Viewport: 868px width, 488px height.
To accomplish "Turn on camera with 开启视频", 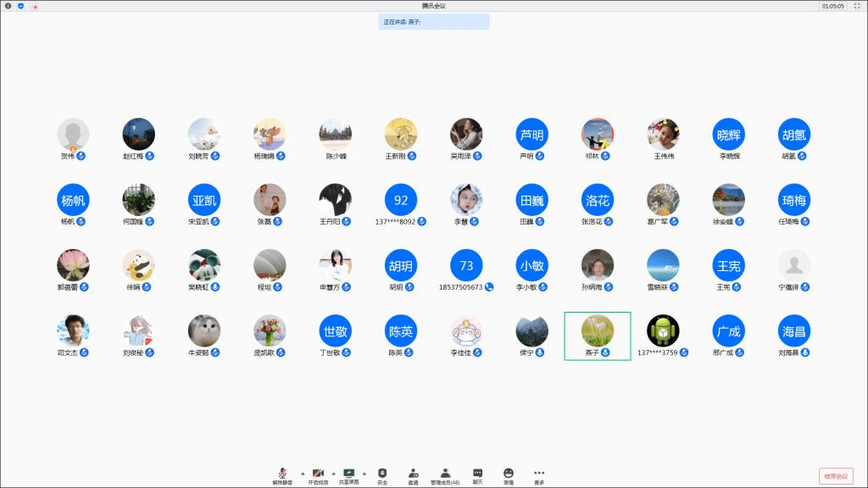I will coord(318,474).
